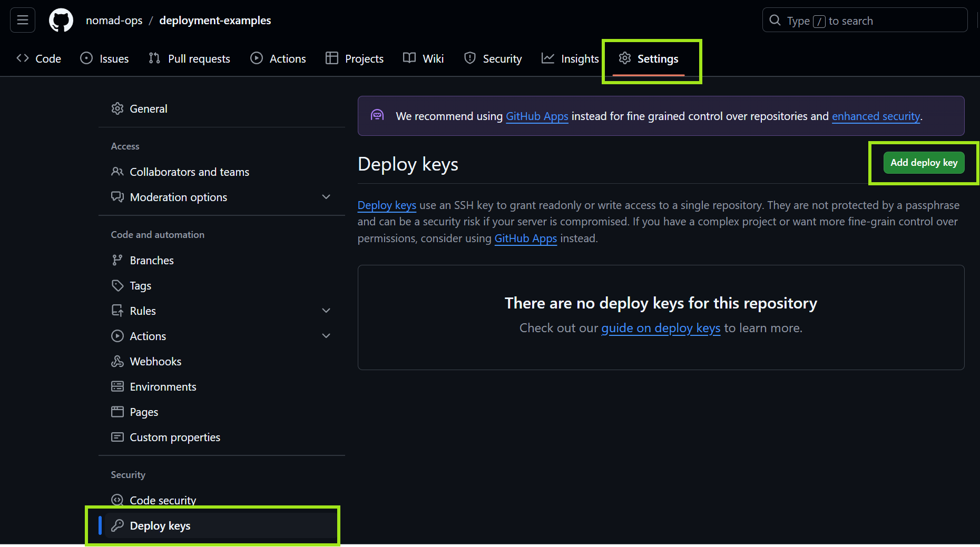Click the Environments server icon
The width and height of the screenshot is (980, 547).
[x=117, y=386]
